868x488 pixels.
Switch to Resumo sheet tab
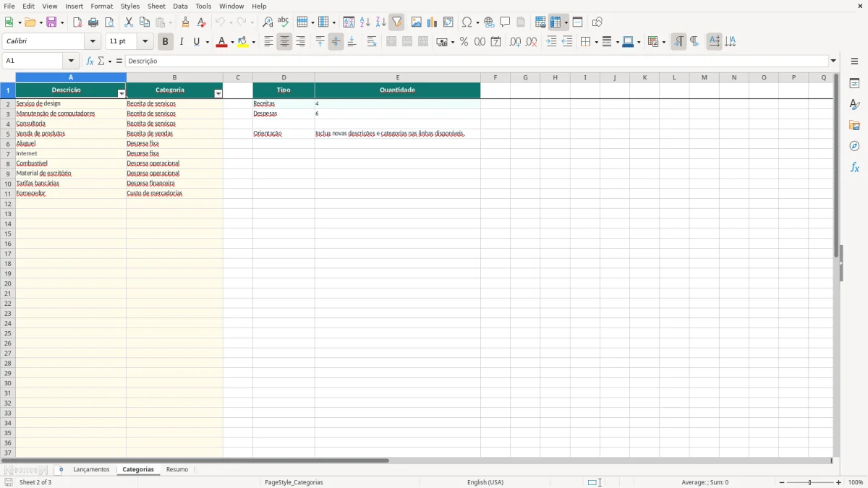coord(177,470)
